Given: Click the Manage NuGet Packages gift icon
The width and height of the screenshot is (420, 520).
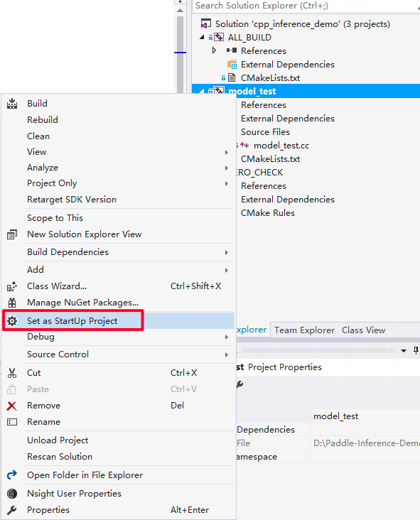Looking at the screenshot, I should tap(12, 303).
